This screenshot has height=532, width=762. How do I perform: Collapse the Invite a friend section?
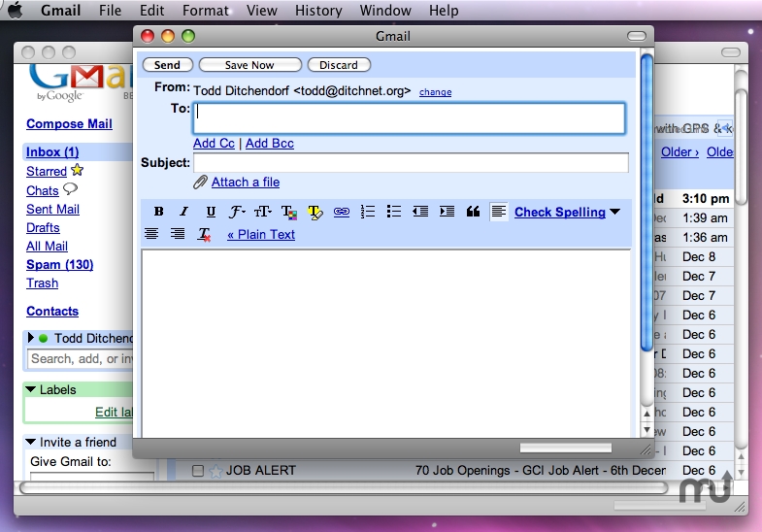point(31,442)
